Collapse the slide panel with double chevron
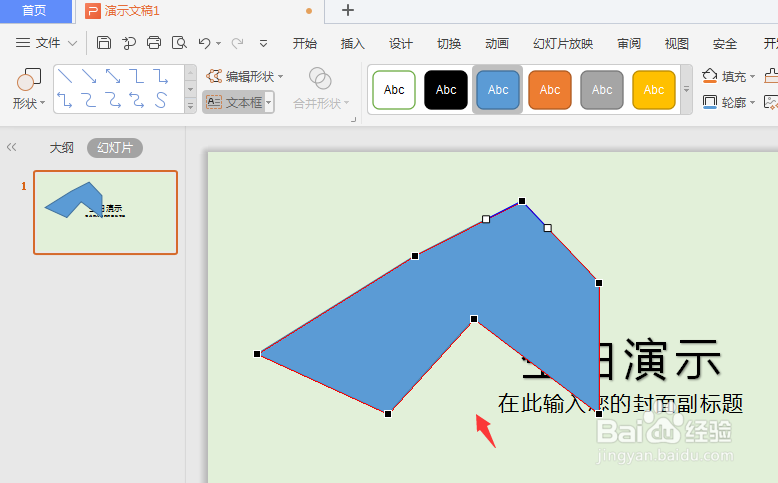778x483 pixels. click(x=11, y=147)
